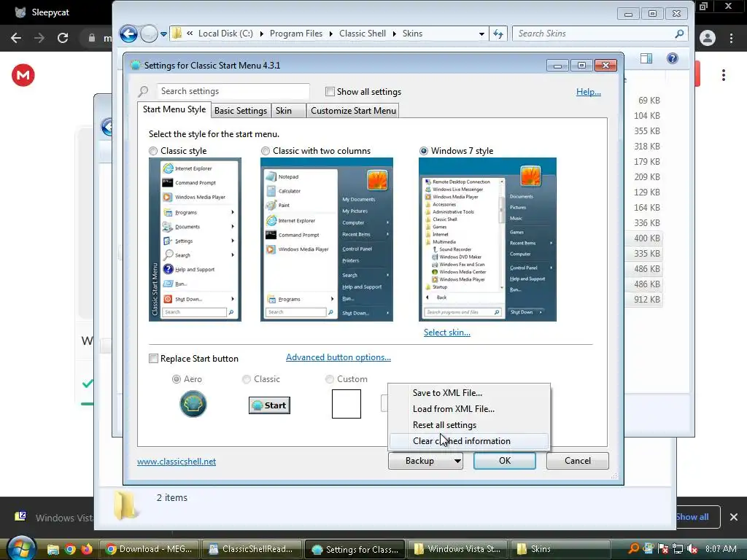Click the Classic style preview image

click(x=195, y=239)
